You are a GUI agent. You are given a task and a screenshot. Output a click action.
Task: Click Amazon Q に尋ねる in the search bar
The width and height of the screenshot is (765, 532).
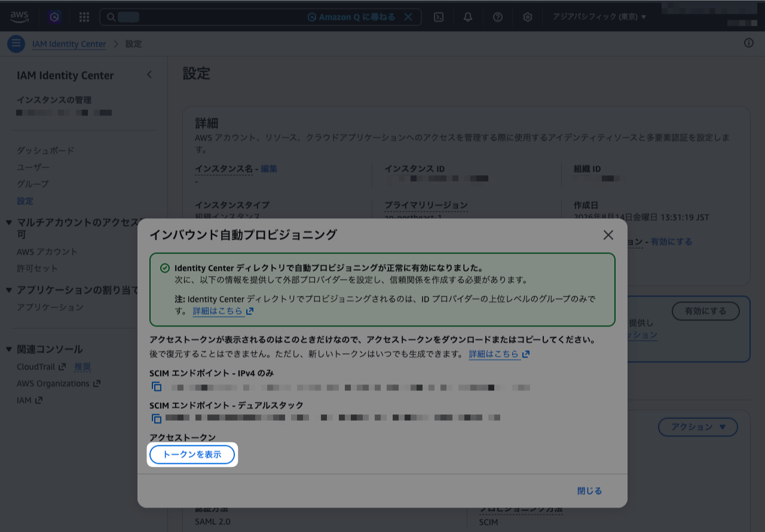(351, 17)
